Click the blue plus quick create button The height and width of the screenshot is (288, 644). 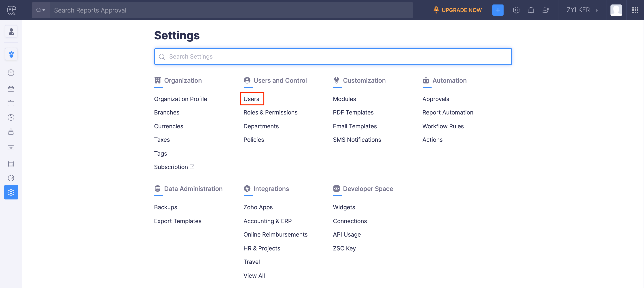pyautogui.click(x=498, y=10)
